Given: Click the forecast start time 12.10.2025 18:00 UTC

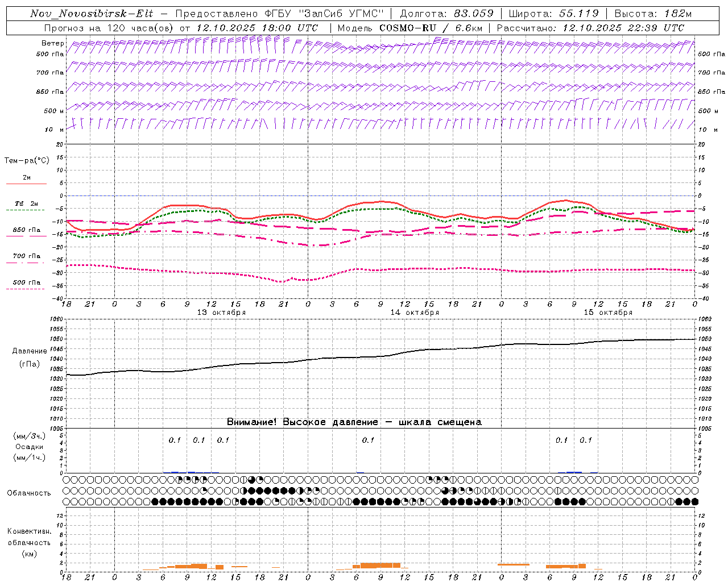Looking at the screenshot, I should [x=257, y=28].
